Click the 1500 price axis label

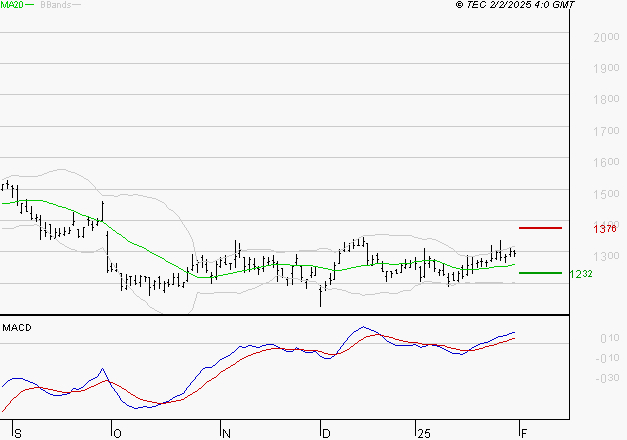[606, 194]
